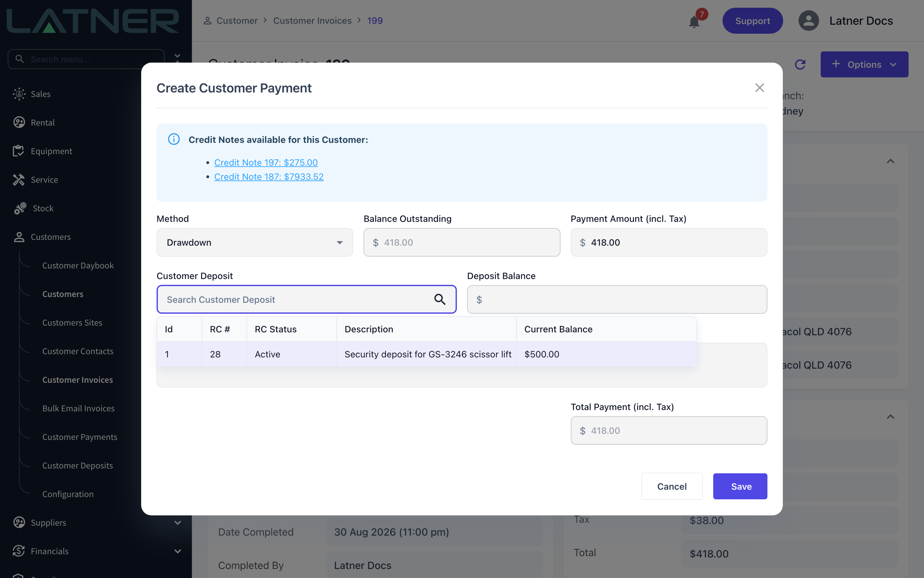Viewport: 924px width, 578px height.
Task: Open the Equipment menu
Action: (52, 151)
